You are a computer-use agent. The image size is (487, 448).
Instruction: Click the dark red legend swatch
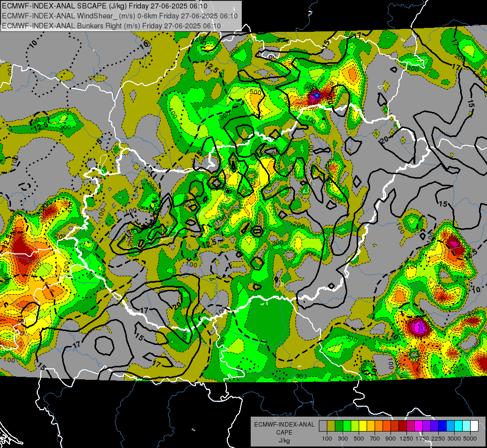[x=402, y=426]
